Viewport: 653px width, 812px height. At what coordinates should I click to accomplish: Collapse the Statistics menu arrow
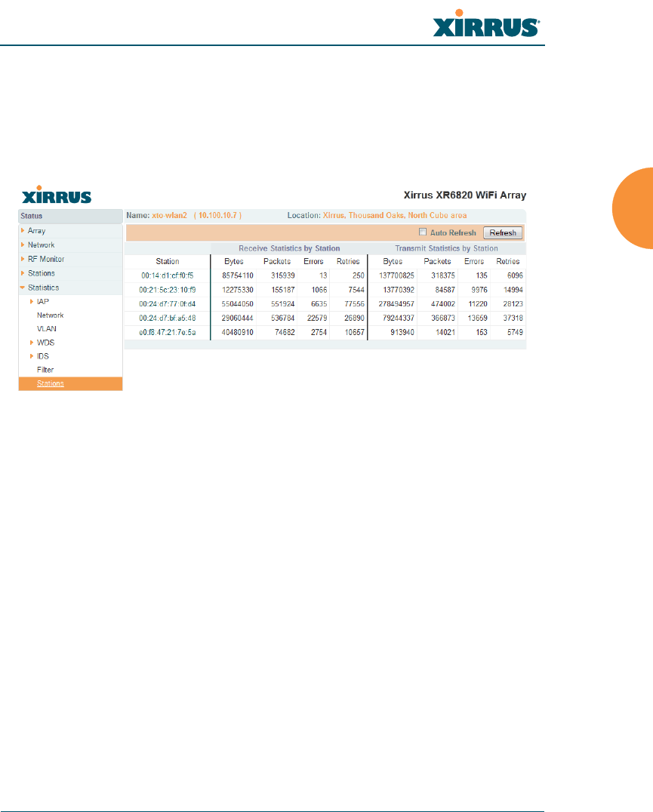pyautogui.click(x=22, y=288)
